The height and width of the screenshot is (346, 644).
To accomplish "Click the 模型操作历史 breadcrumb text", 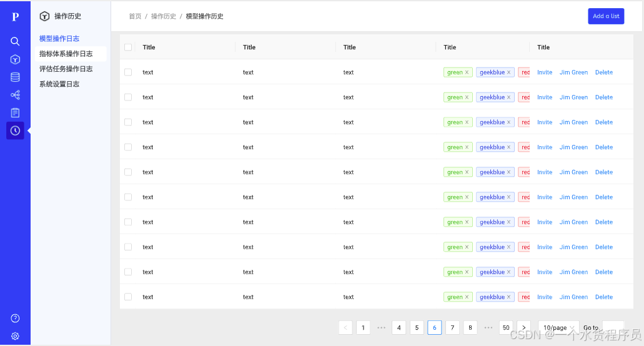I will pos(204,16).
